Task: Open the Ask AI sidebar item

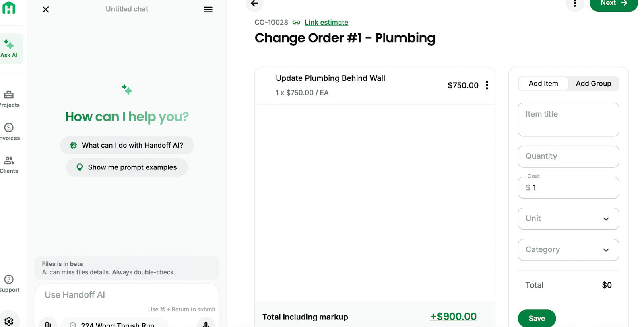Action: (9, 49)
